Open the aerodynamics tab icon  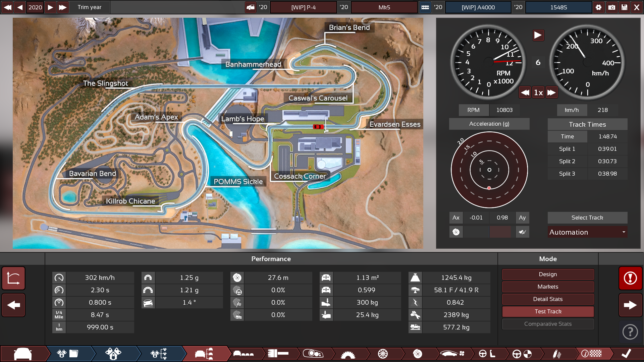coord(452,354)
